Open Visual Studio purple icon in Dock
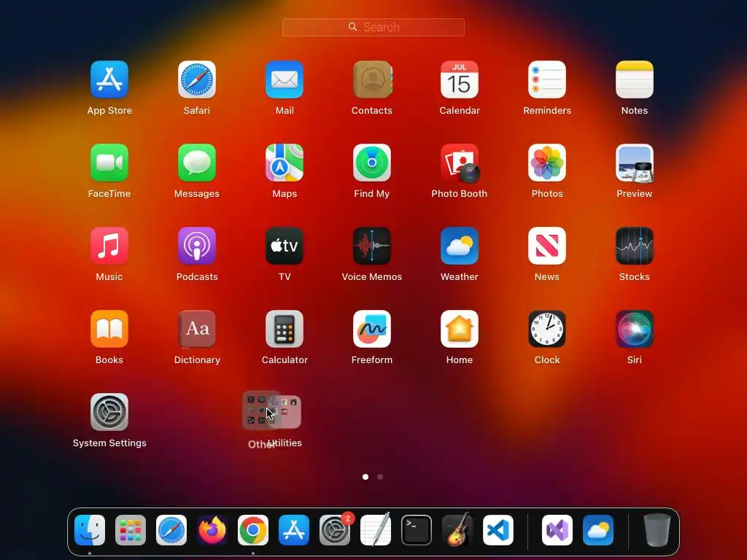 coord(557,530)
